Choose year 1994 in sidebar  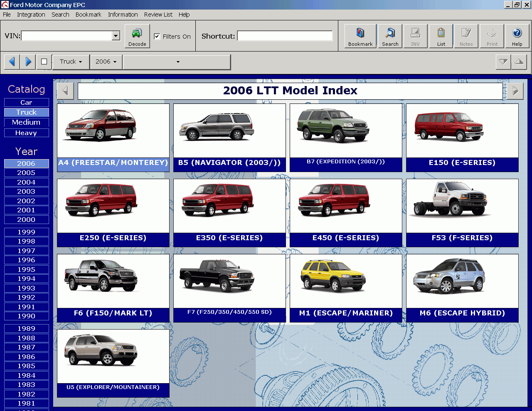tap(27, 278)
